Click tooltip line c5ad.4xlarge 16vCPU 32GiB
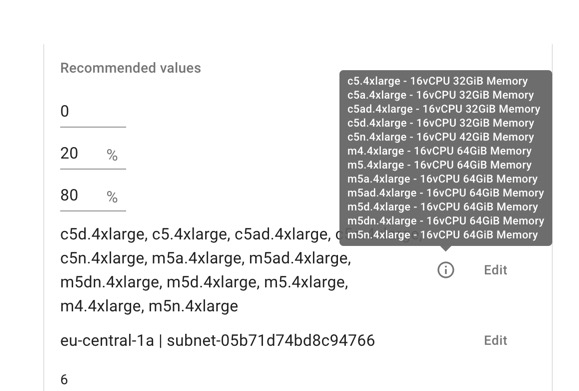The height and width of the screenshot is (391, 579). click(x=443, y=109)
